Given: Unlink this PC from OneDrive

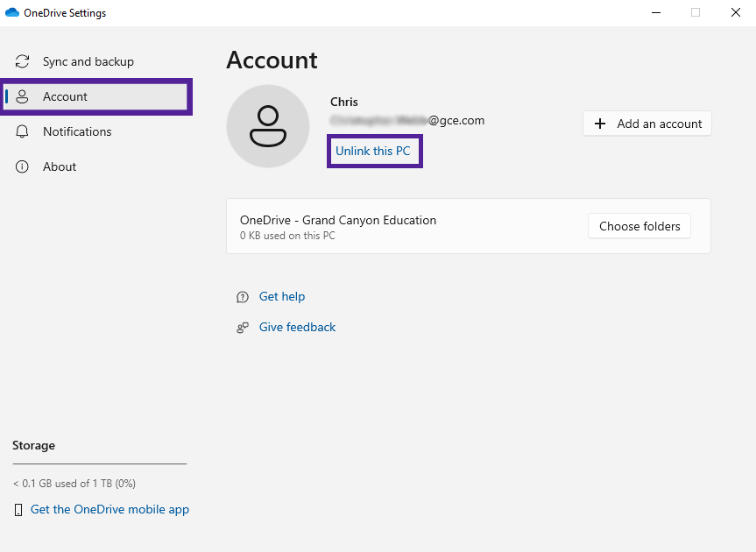Looking at the screenshot, I should click(x=373, y=151).
